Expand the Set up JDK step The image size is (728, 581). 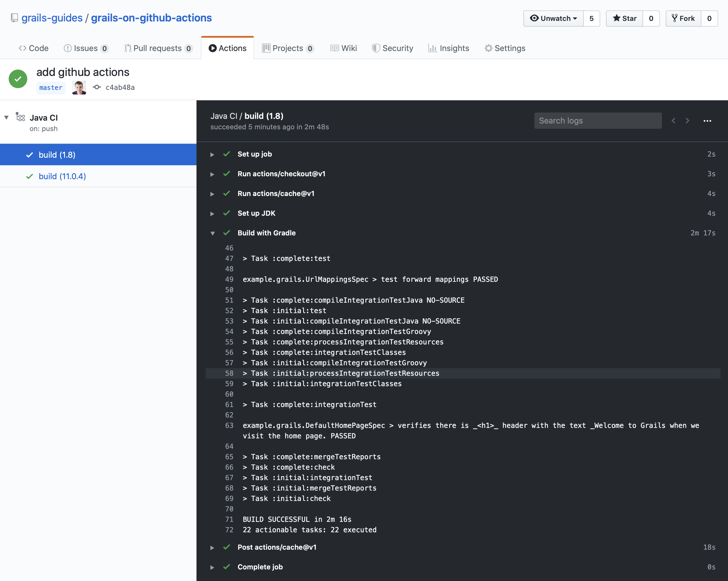tap(212, 213)
